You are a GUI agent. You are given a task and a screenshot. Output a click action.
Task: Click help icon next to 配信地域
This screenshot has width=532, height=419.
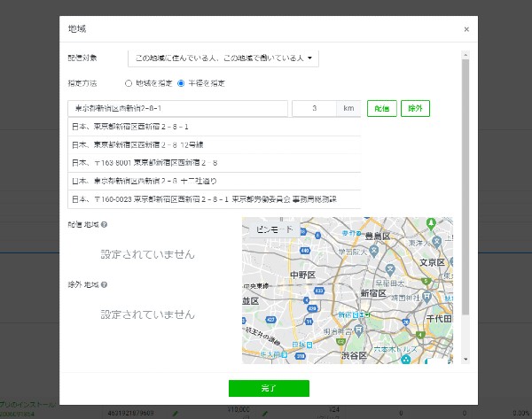click(105, 225)
